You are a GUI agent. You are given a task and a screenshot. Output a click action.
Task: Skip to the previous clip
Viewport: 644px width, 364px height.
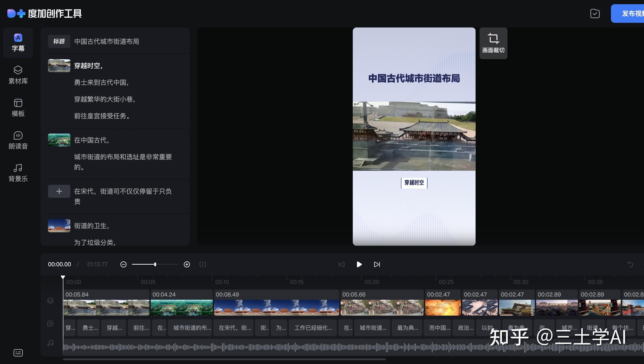(x=341, y=264)
